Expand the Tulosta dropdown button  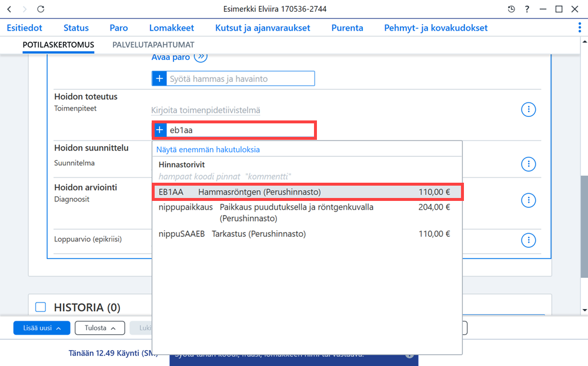tap(100, 328)
